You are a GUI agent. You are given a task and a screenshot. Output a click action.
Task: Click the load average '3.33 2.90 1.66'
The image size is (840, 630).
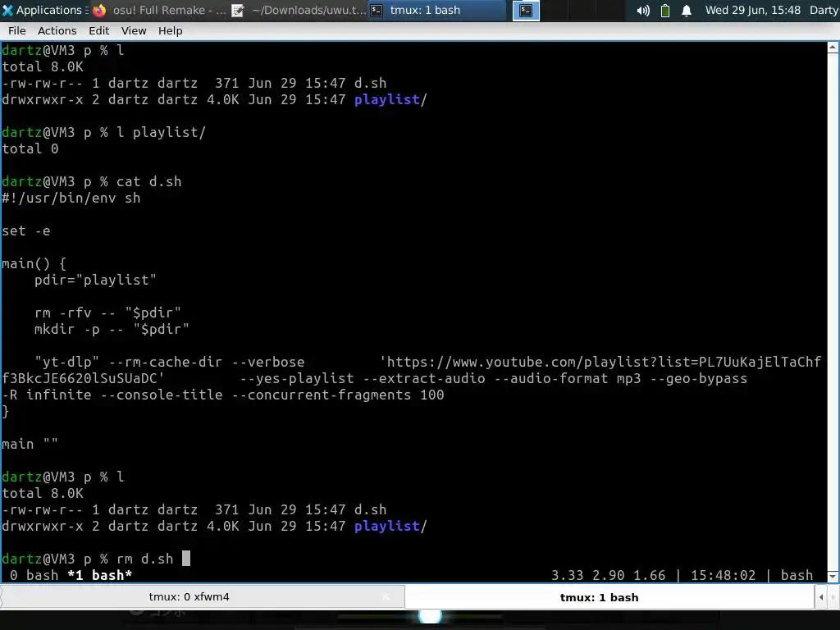click(x=608, y=575)
